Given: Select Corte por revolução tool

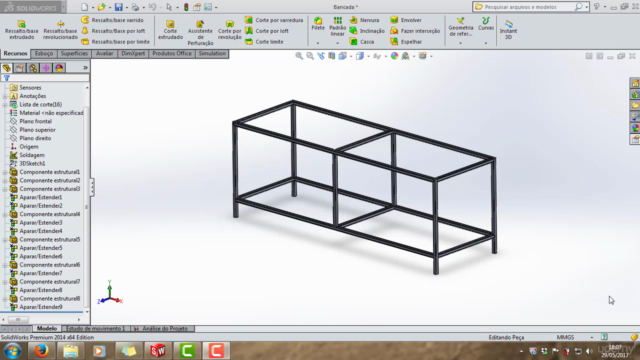Looking at the screenshot, I should (229, 30).
